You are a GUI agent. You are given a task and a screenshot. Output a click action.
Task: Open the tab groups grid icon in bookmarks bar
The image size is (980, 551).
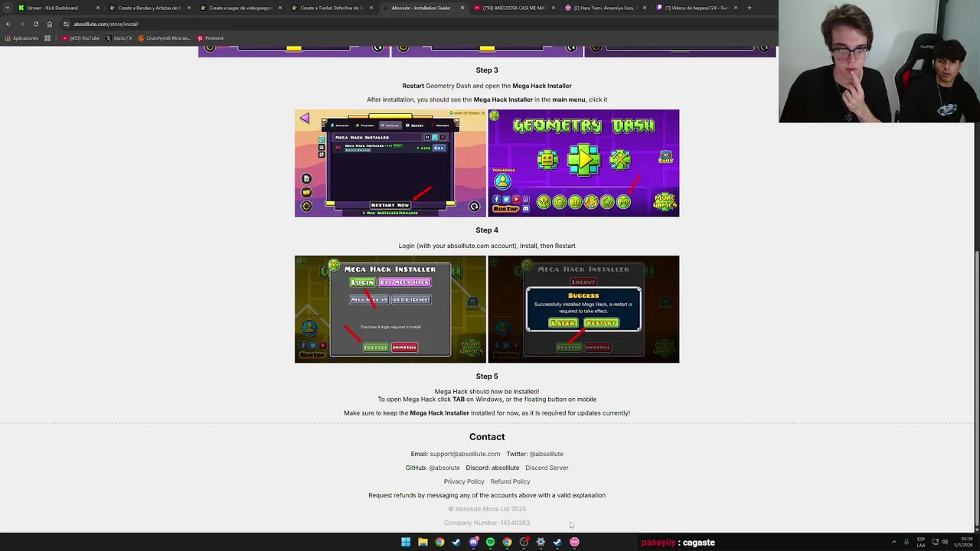coord(47,38)
